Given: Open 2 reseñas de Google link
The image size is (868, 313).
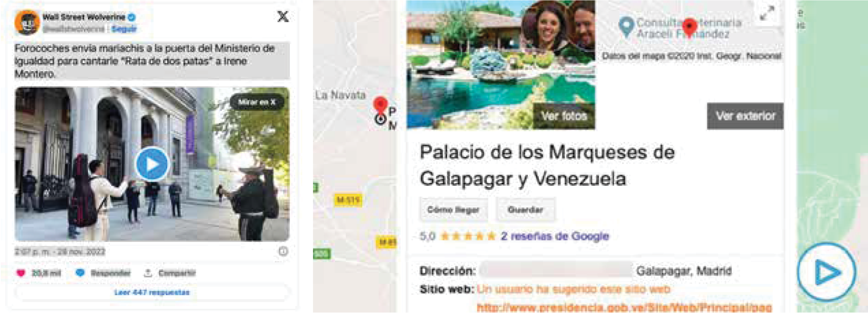Looking at the screenshot, I should [x=555, y=236].
